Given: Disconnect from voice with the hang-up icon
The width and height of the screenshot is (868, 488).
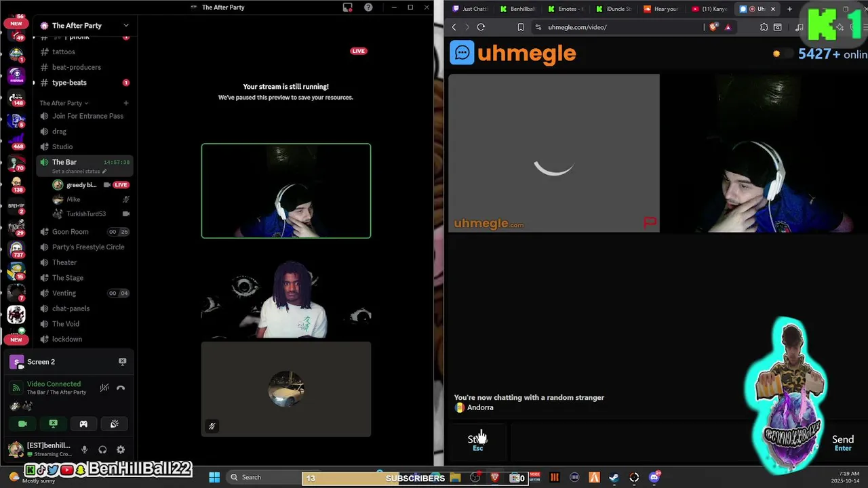Looking at the screenshot, I should pyautogui.click(x=121, y=388).
